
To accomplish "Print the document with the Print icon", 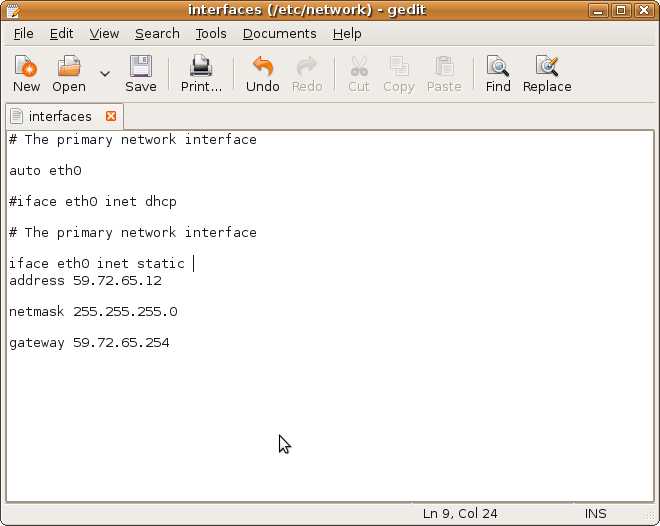I will [x=201, y=74].
